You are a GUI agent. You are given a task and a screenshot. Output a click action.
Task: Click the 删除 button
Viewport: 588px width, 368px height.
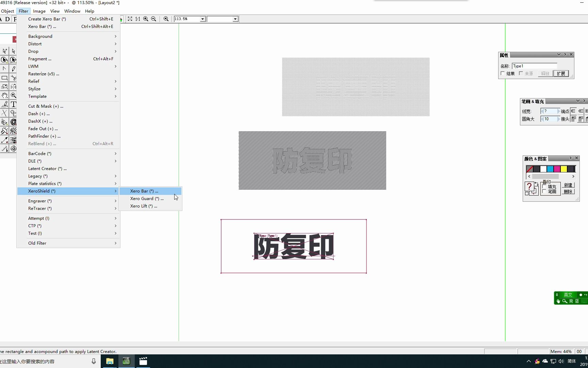click(x=568, y=191)
